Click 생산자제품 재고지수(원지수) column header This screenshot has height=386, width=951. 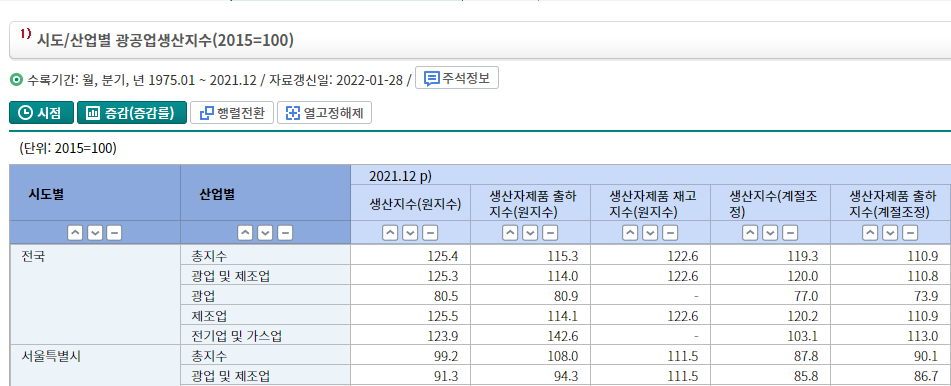[x=651, y=204]
